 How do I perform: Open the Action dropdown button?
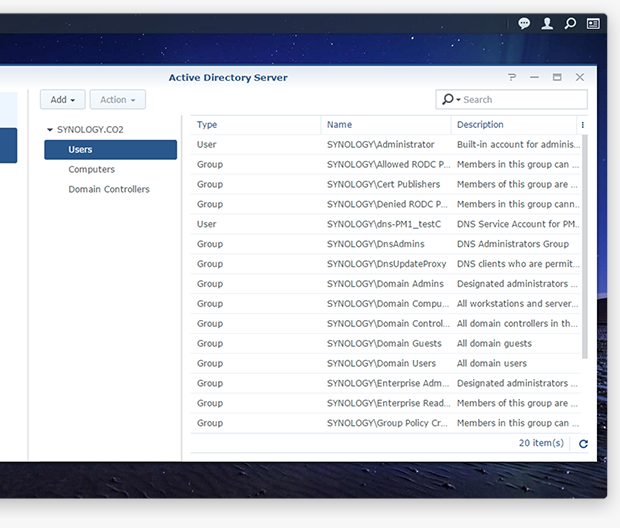[x=117, y=100]
